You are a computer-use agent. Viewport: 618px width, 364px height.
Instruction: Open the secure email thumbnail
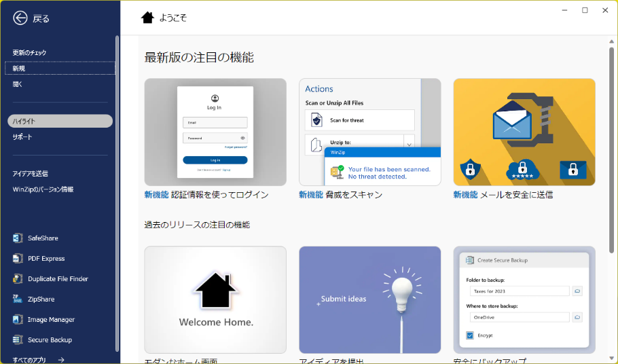[524, 132]
